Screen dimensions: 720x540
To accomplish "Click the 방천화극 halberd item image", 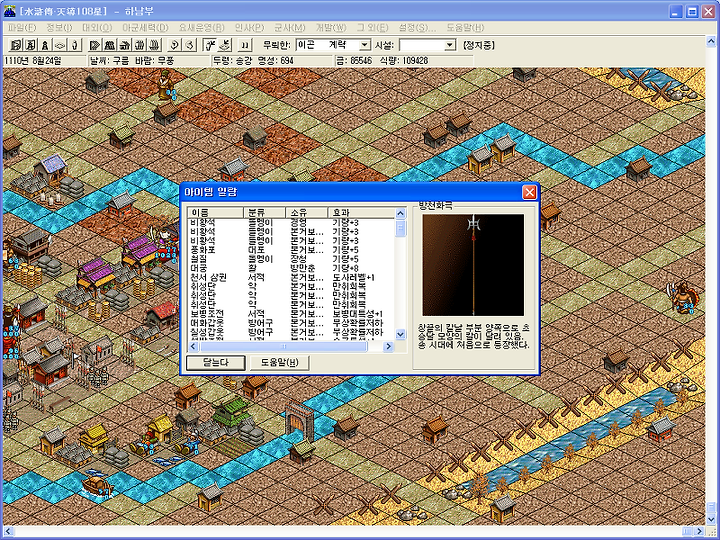I will 473,265.
